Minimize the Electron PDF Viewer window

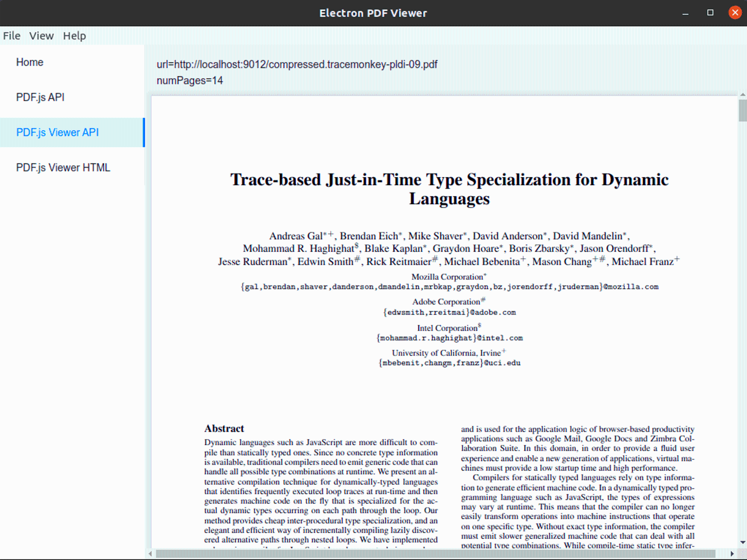pos(685,13)
